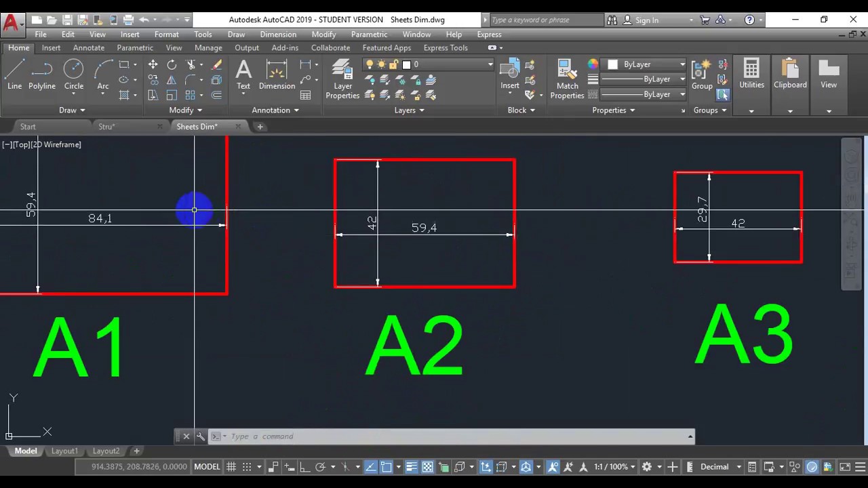
Task: Click the Offset tool icon
Action: click(x=217, y=96)
